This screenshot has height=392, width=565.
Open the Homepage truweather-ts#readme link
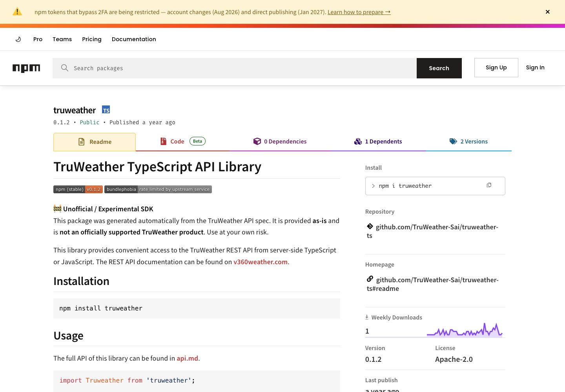(433, 284)
